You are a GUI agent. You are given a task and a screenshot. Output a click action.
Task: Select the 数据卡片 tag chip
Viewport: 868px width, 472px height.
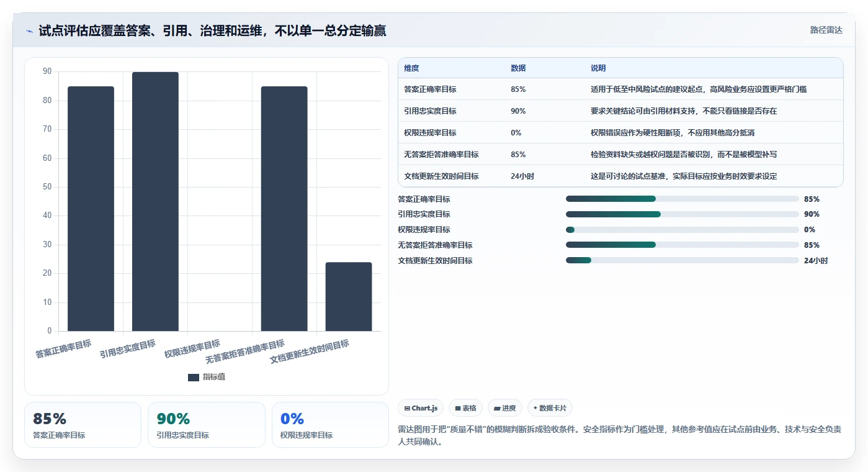550,408
